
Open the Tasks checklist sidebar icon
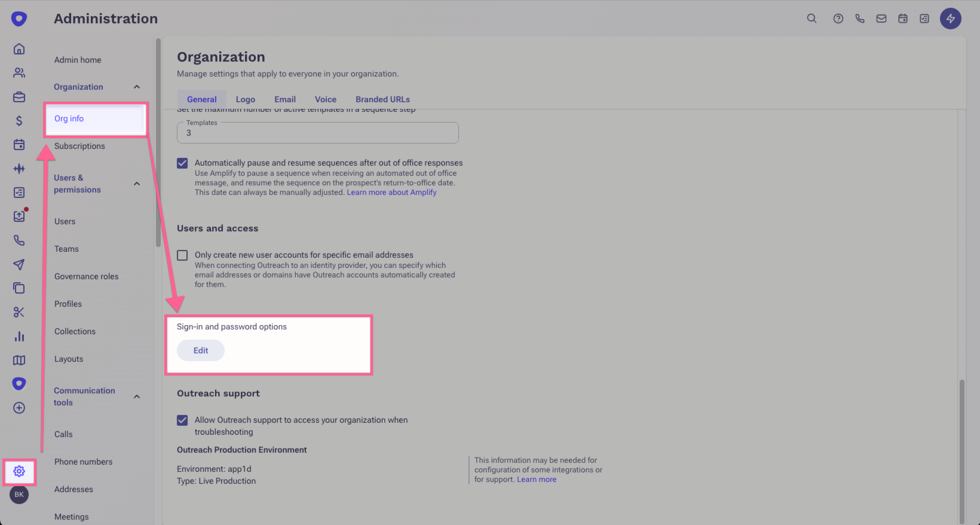click(x=19, y=193)
